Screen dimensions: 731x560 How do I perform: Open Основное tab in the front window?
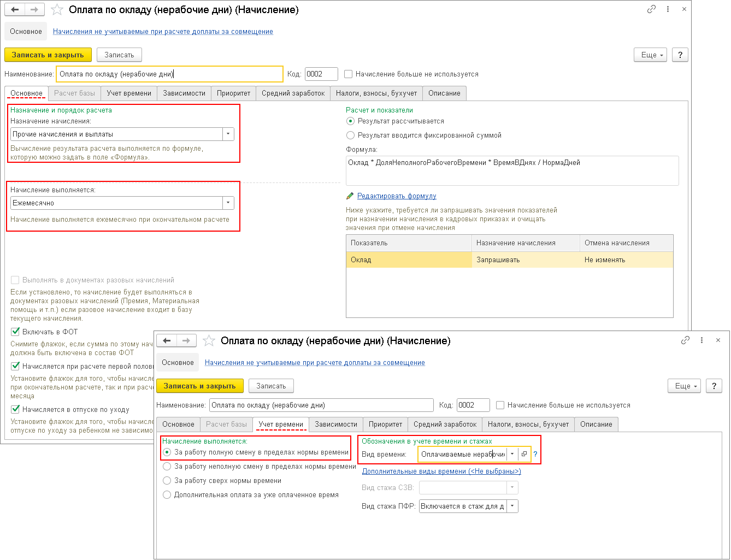pyautogui.click(x=178, y=425)
